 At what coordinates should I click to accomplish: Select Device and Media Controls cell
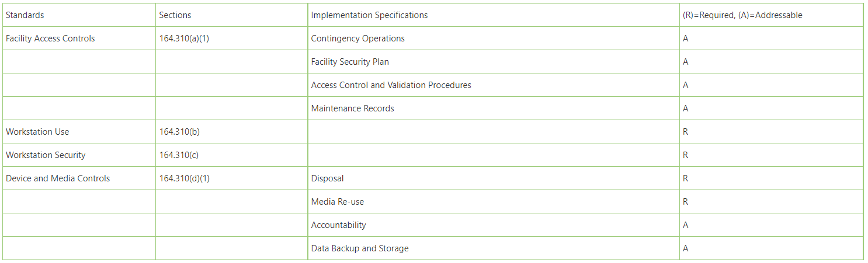[x=79, y=178]
